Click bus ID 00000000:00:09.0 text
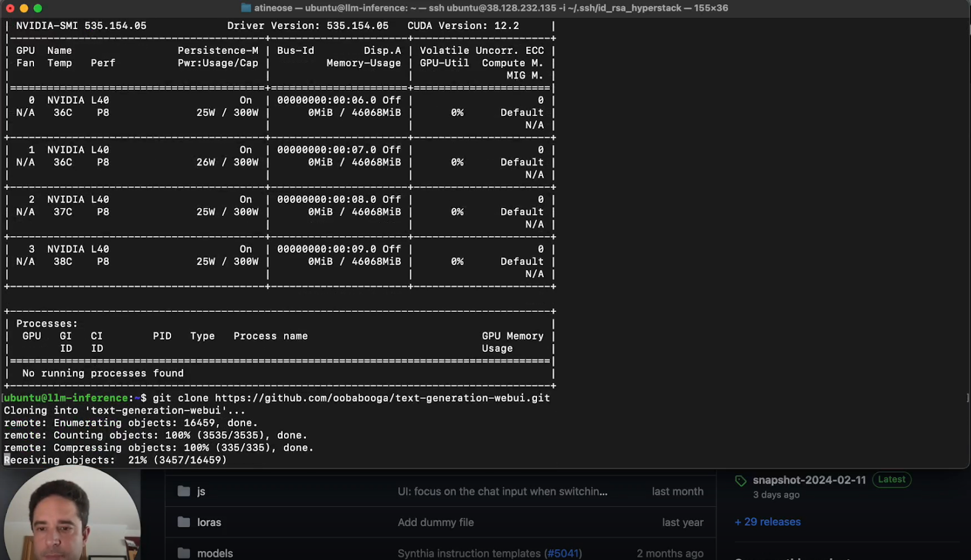The image size is (971, 560). click(326, 249)
